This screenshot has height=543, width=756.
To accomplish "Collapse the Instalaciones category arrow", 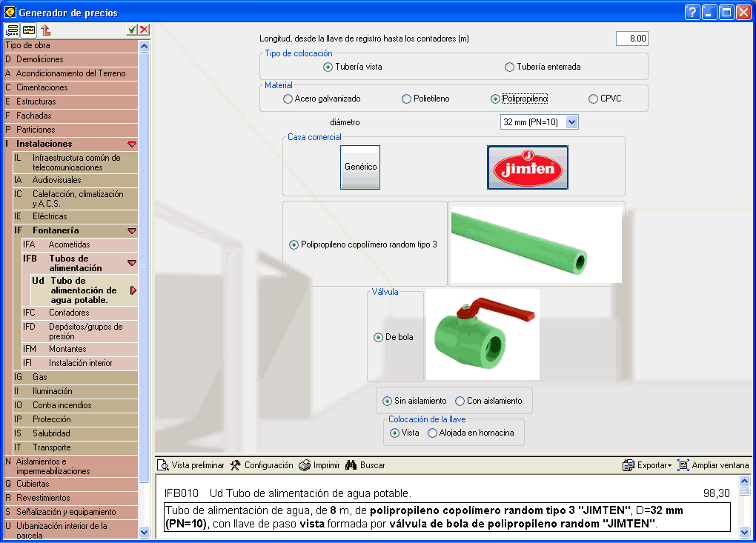I will point(132,144).
